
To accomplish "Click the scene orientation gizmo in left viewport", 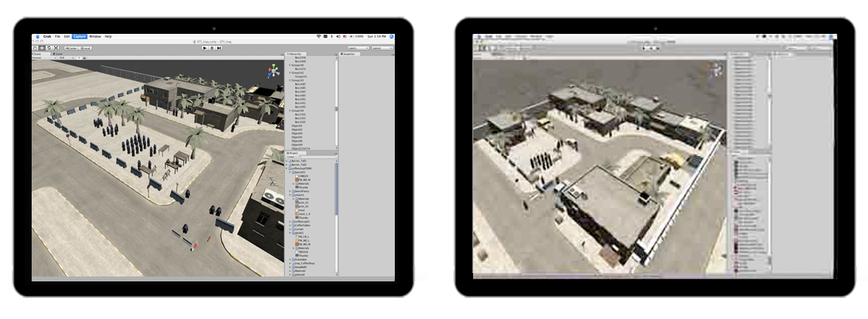I will click(x=270, y=70).
